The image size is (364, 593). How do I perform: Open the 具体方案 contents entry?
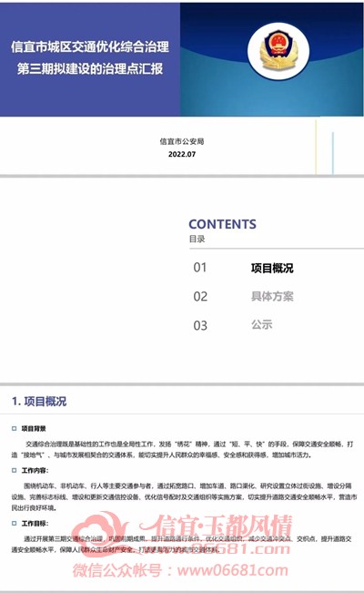click(272, 296)
